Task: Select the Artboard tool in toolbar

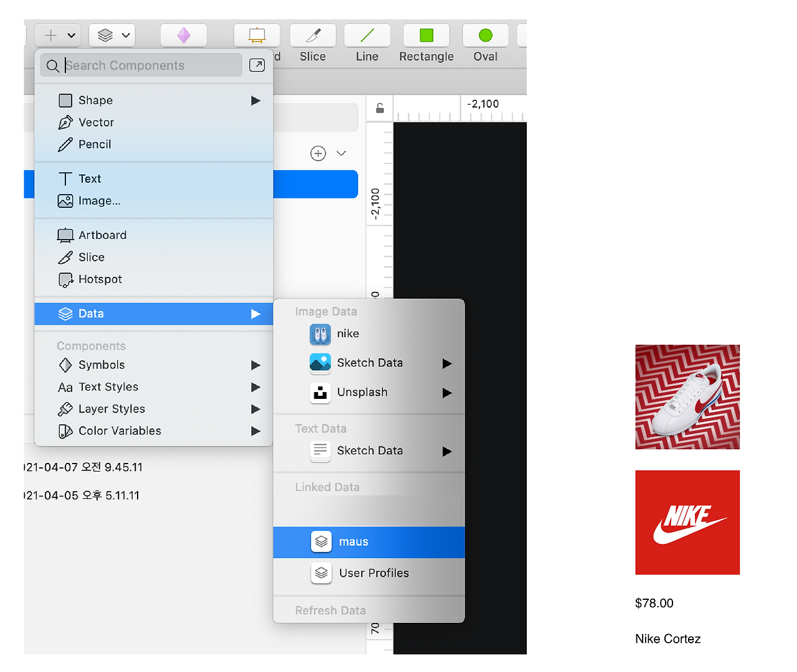Action: coord(257,35)
